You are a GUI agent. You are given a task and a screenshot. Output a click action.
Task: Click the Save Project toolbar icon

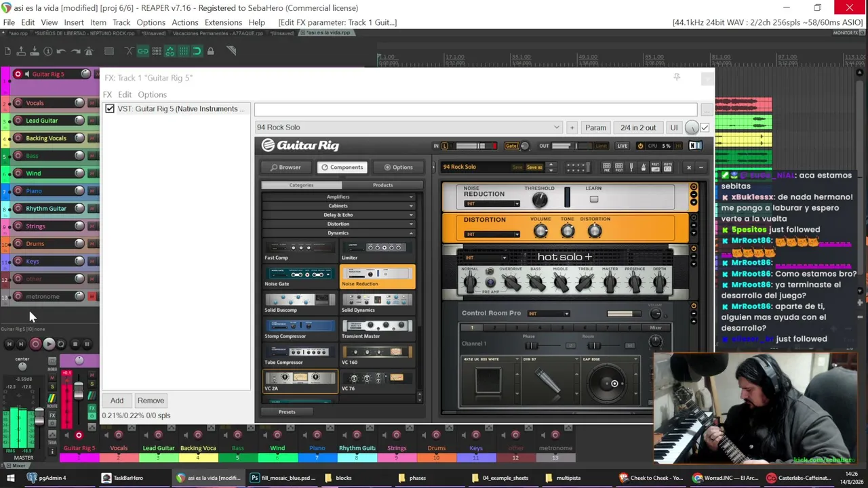click(x=35, y=51)
